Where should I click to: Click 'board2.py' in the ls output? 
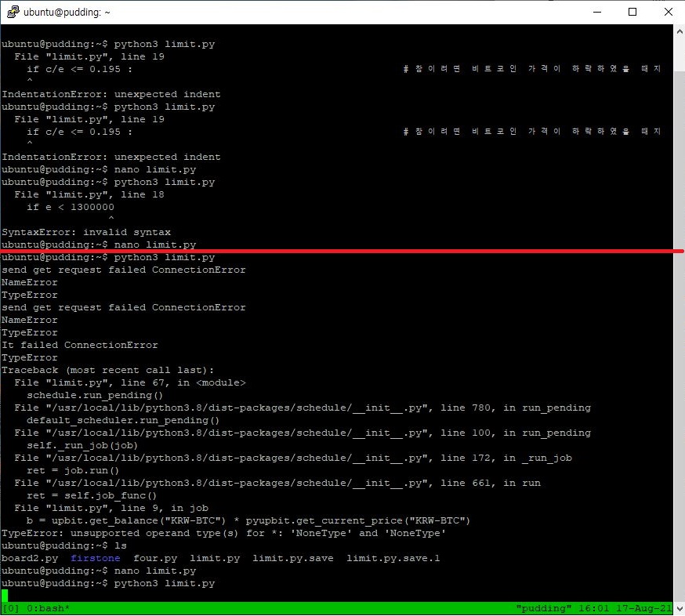coord(30,558)
